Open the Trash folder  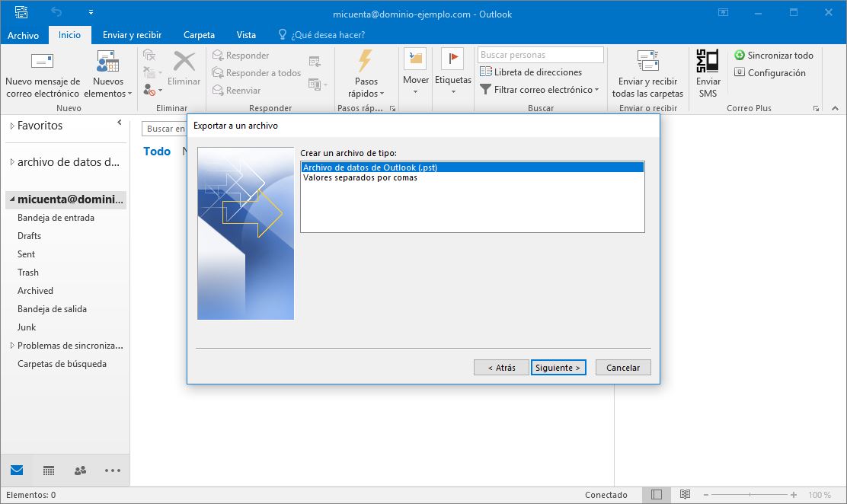[28, 273]
